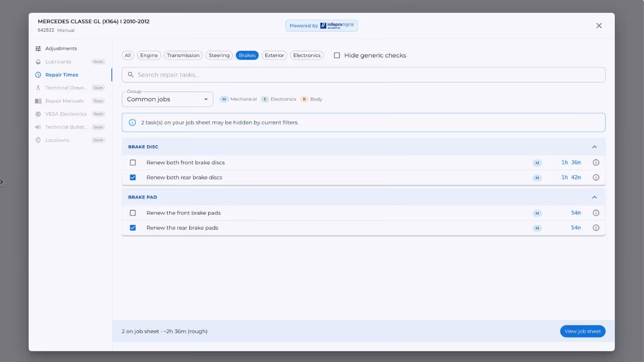Click the 1h 42m time for rear brake discs
This screenshot has width=644, height=362.
[x=571, y=177]
